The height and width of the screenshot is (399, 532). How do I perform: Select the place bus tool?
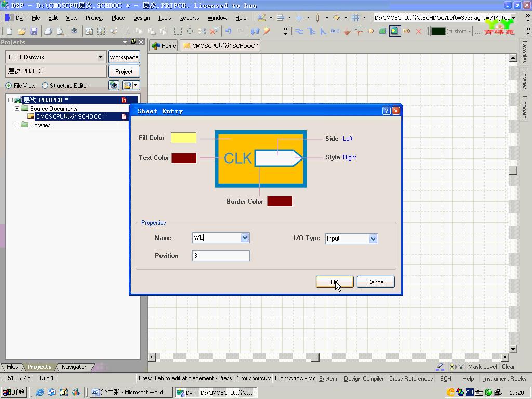311,31
